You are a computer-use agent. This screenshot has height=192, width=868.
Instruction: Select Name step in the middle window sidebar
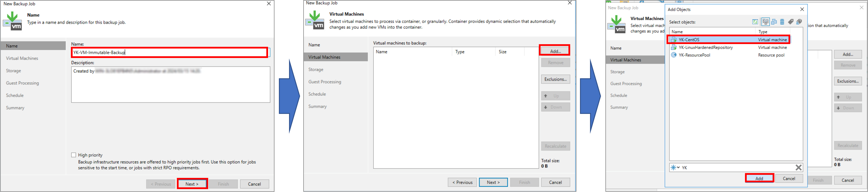(314, 45)
